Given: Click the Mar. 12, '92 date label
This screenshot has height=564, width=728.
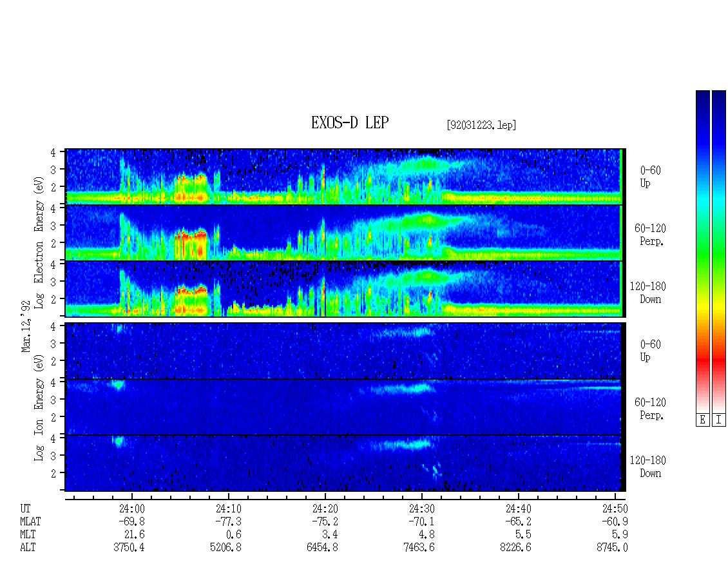Looking at the screenshot, I should click(x=26, y=326).
